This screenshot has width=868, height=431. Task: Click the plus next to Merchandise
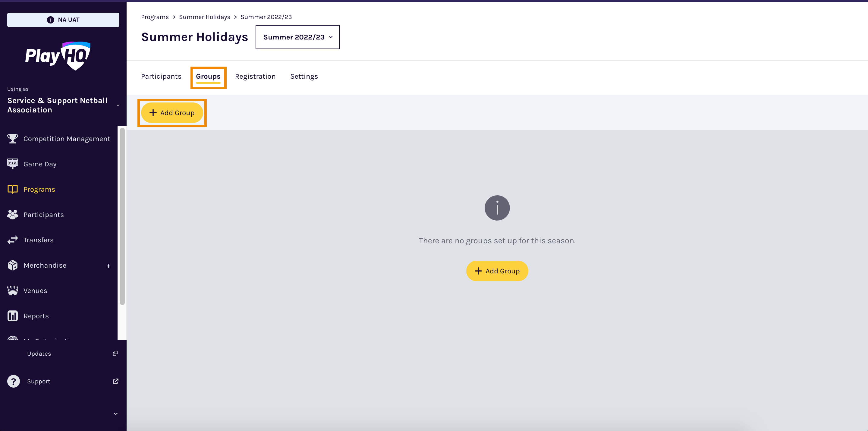(x=108, y=266)
